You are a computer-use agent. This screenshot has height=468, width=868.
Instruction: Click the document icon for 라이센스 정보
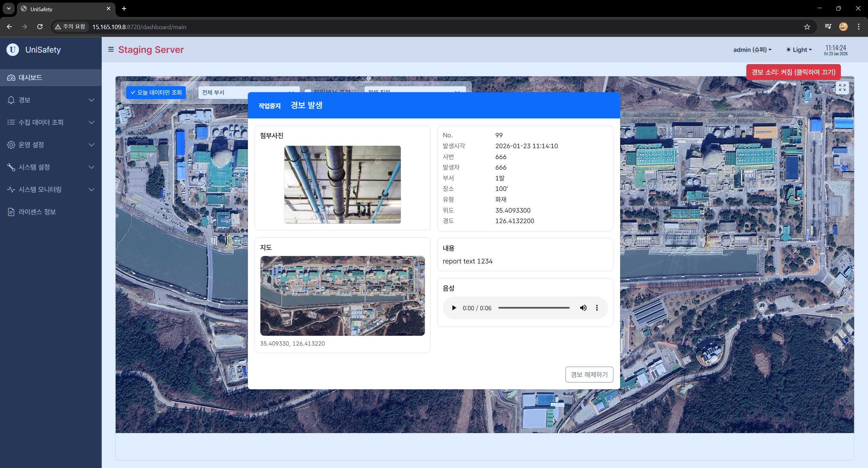tap(11, 212)
